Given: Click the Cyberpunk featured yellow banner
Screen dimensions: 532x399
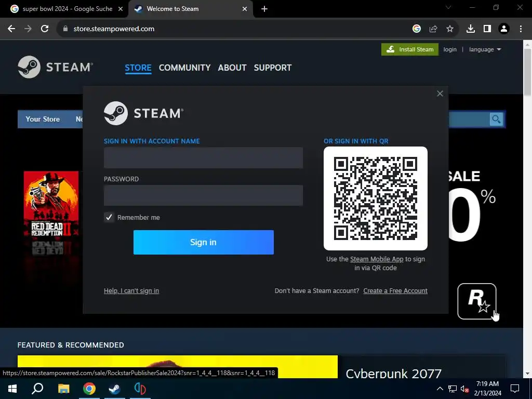Looking at the screenshot, I should point(178,367).
